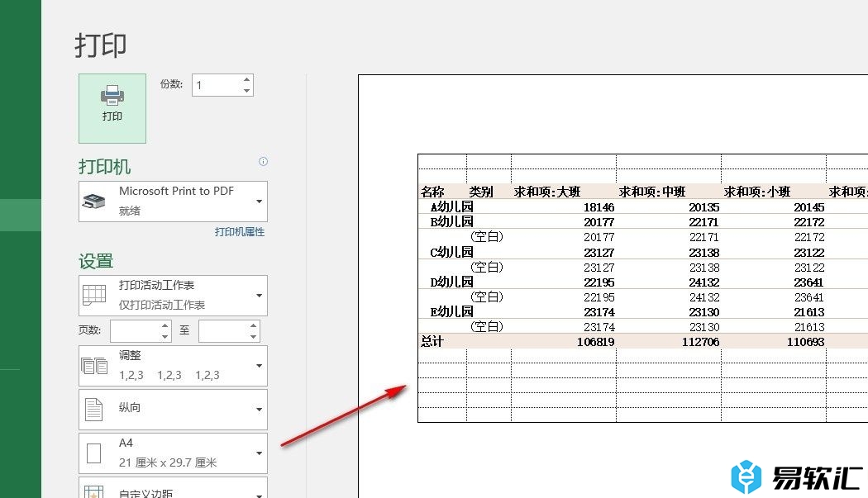Click the 名称 column header in the preview
The image size is (868, 498).
pos(432,192)
